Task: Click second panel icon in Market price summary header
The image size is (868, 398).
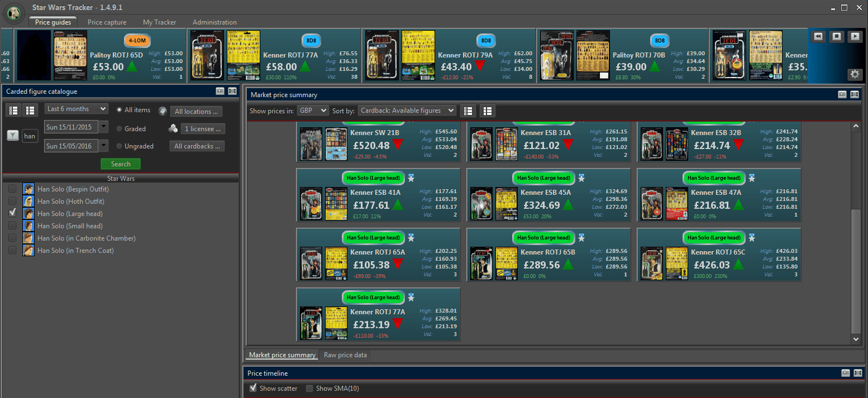Action: (x=855, y=94)
